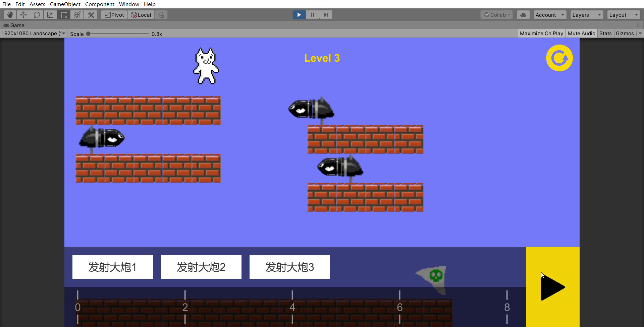The width and height of the screenshot is (644, 327).
Task: Toggle Maximize On Play
Action: [x=541, y=34]
